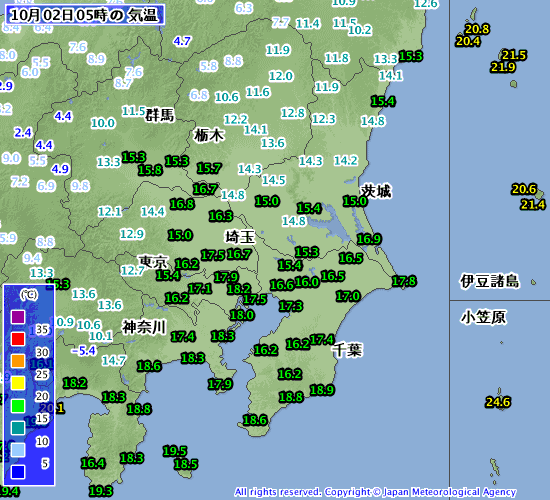Select the 14.2 reading in Ibaraki
Viewport: 550px width, 500px height.
(346, 160)
